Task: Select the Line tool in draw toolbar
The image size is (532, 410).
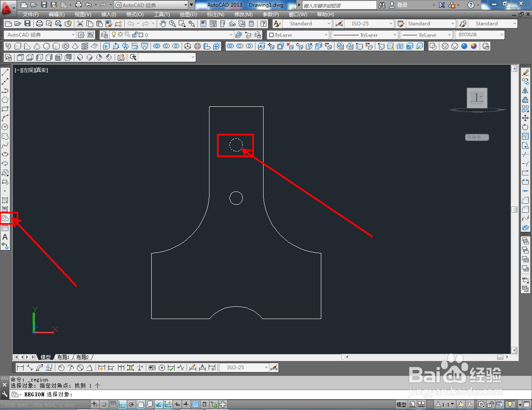Action: pyautogui.click(x=5, y=72)
